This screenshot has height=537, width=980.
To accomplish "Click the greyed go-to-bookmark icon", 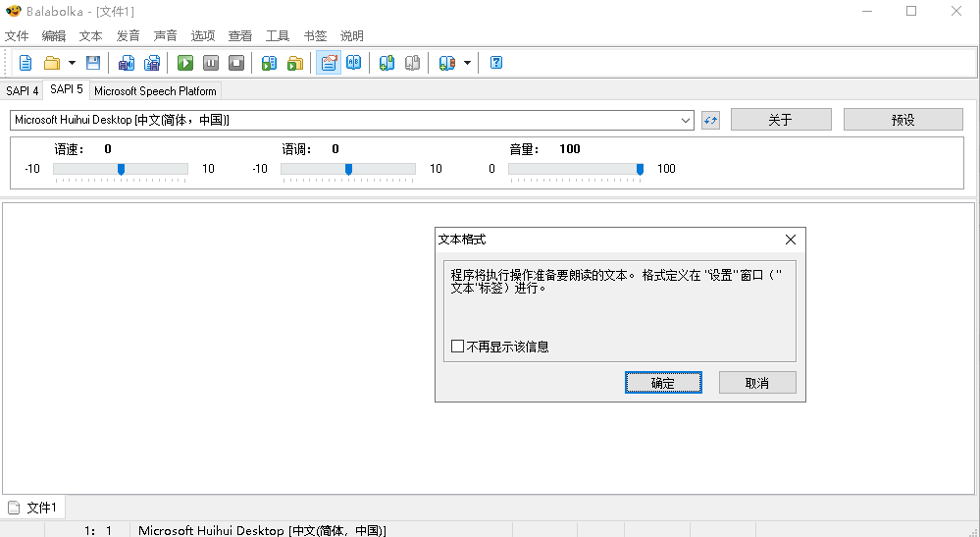I will click(412, 63).
